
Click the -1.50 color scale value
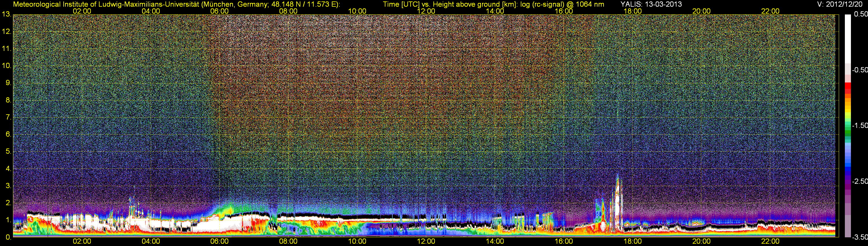click(x=860, y=125)
